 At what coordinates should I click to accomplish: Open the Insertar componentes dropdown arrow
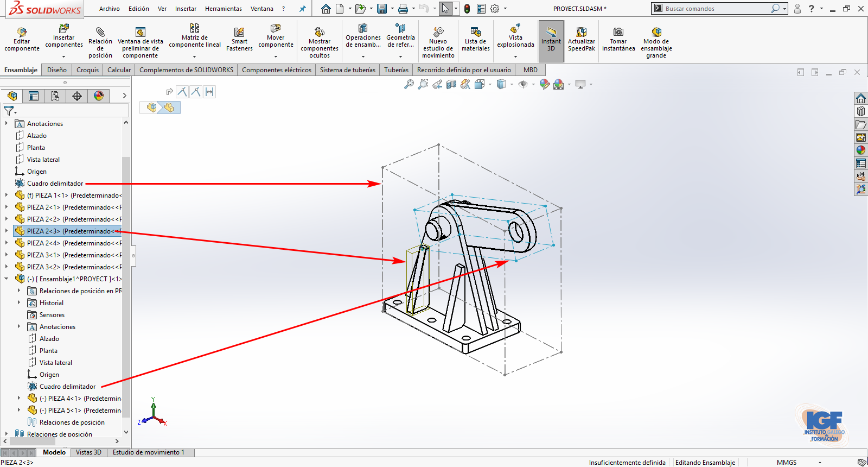pos(63,56)
